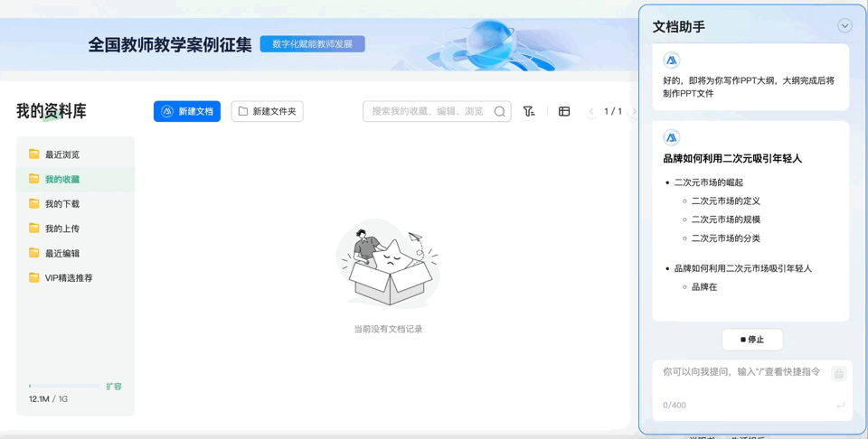Click the outline item 二次元市场的定义
This screenshot has height=439, width=868.
click(x=726, y=201)
